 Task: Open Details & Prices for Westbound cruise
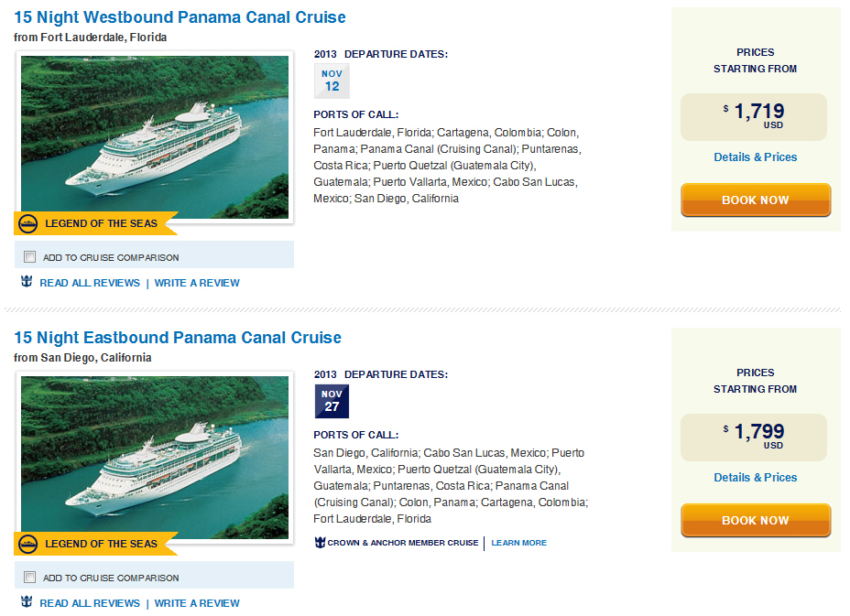755,157
